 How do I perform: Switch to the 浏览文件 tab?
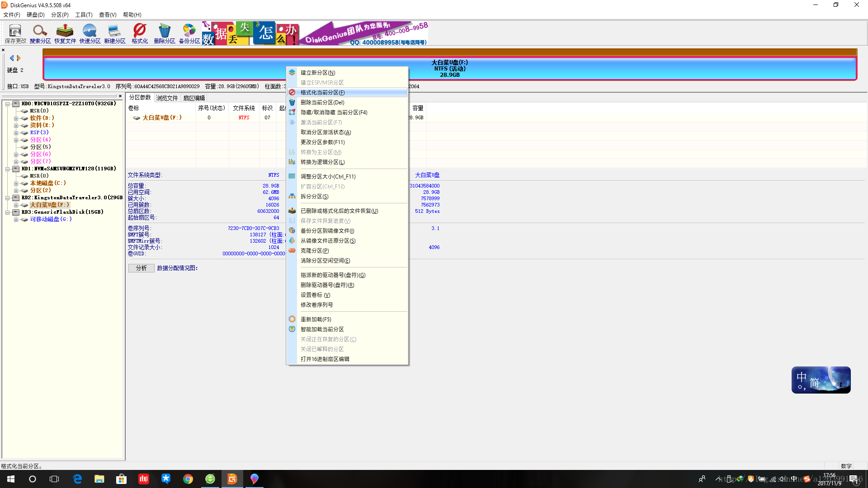(167, 98)
